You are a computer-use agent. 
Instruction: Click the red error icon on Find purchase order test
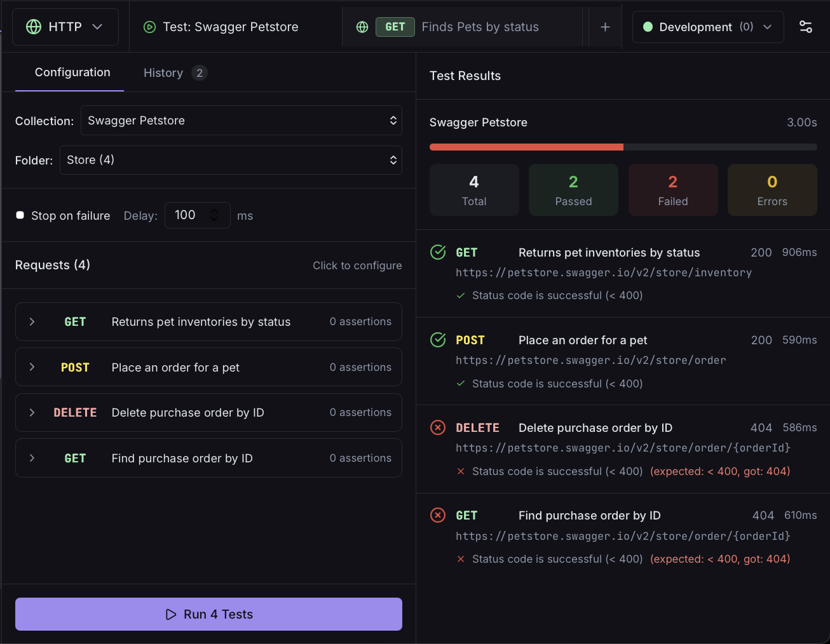(438, 515)
